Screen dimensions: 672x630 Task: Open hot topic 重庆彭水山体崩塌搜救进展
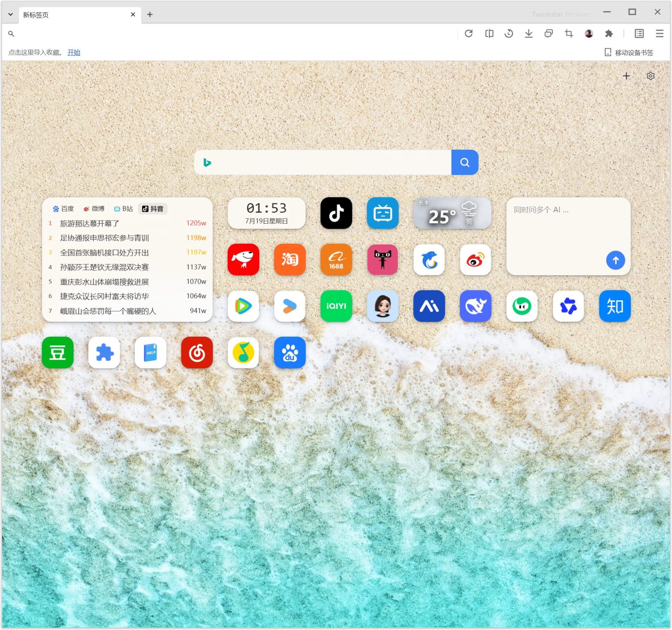pos(127,282)
